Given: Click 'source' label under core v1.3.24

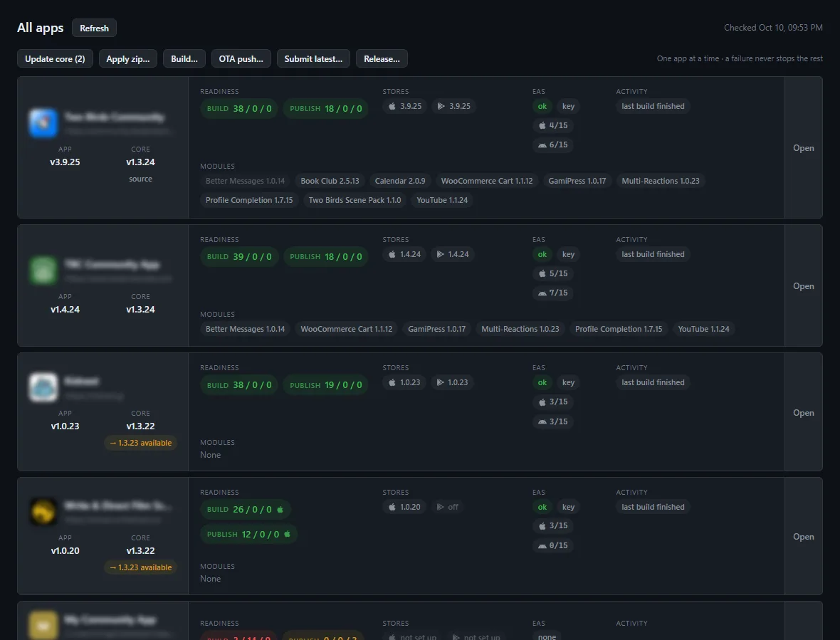Looking at the screenshot, I should tap(140, 179).
